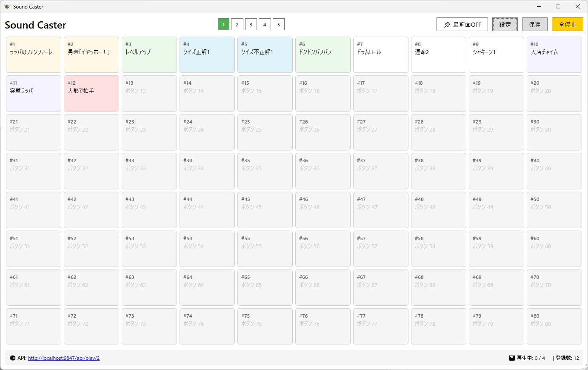Trigger the レベルアップ sound pad
The image size is (588, 370).
[x=149, y=54]
